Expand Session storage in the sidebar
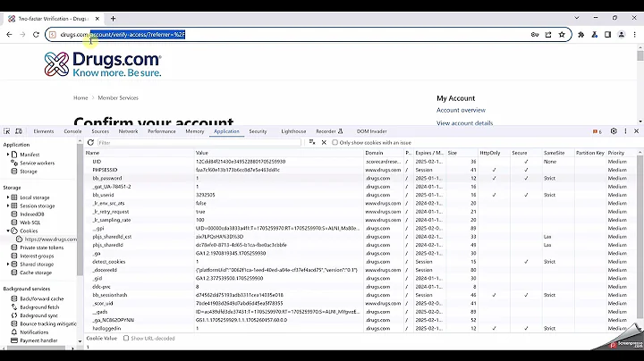The width and height of the screenshot is (644, 361). click(x=8, y=206)
